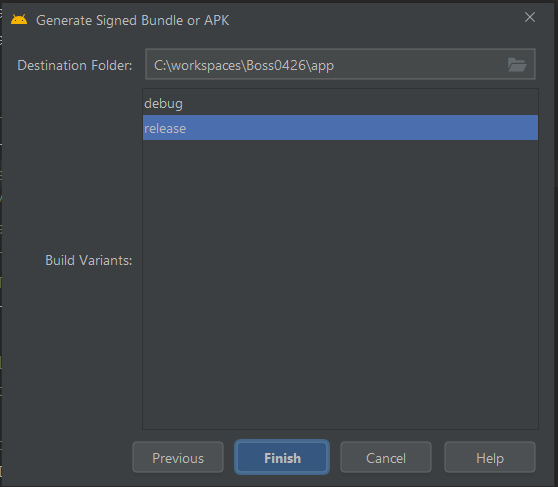The image size is (558, 487).
Task: Go back with the Previous button
Action: (x=178, y=457)
